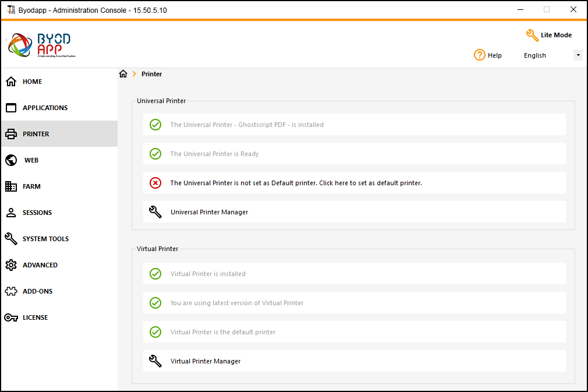This screenshot has height=392, width=588.
Task: Click 'The Universal Printer - Ghostscript PDF - is installed'
Action: point(247,125)
